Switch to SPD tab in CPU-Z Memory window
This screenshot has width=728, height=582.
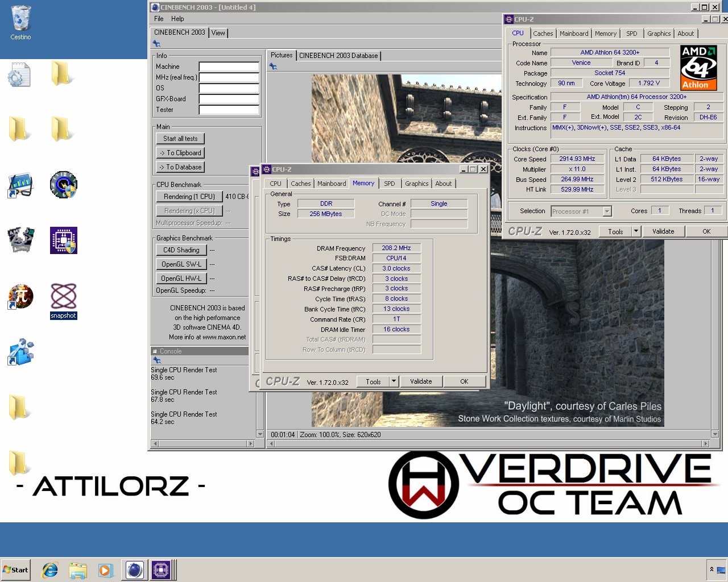click(x=390, y=184)
